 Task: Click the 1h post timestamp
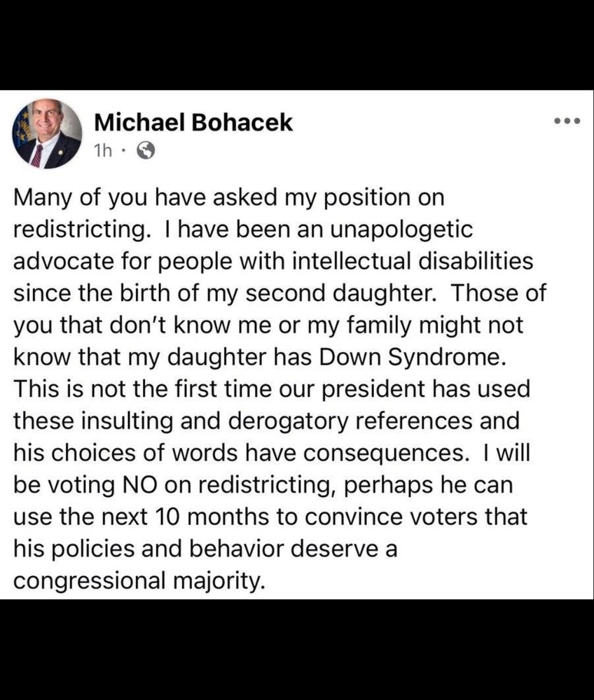click(x=102, y=150)
